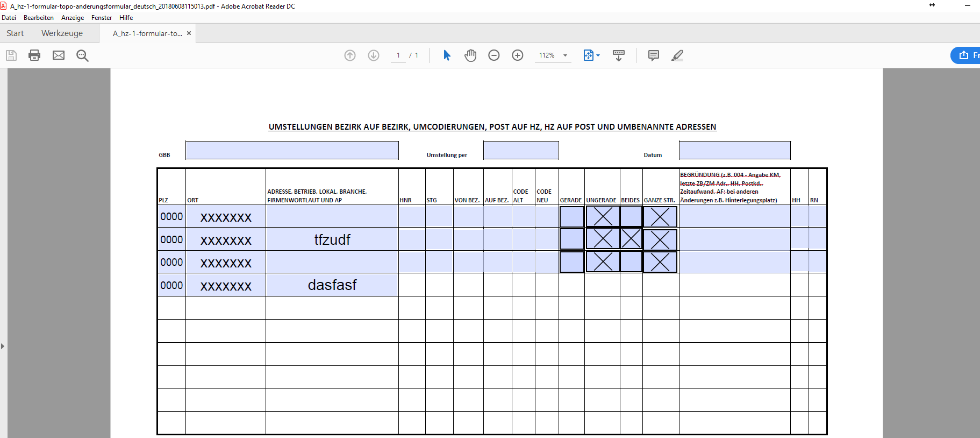Screen dimensions: 980x438
Task: Toggle BEIDES checkbox in third row
Action: click(631, 262)
